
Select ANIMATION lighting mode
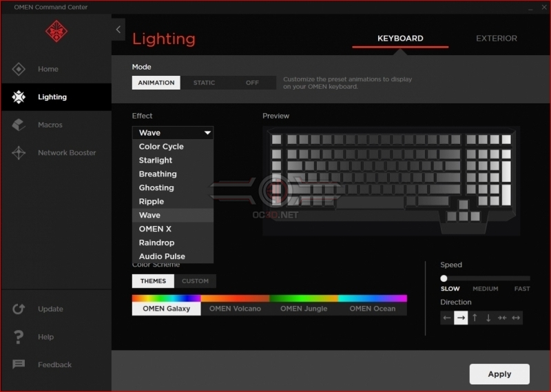point(156,83)
